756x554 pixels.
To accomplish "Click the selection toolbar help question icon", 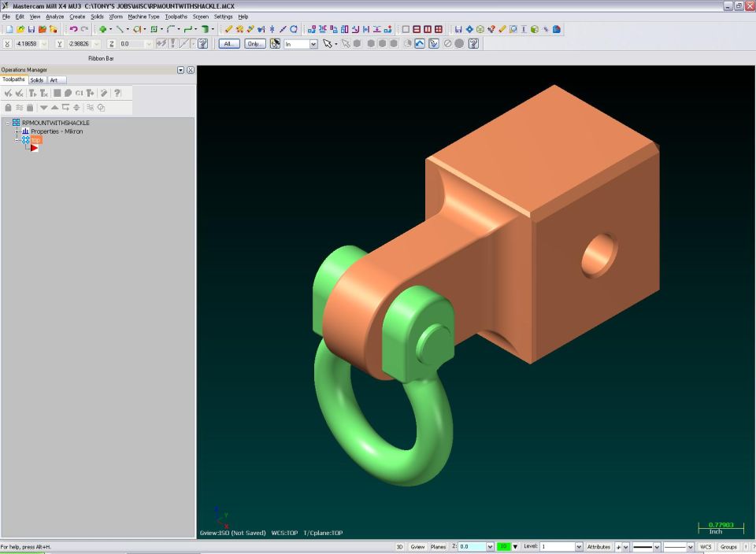I will [x=473, y=44].
